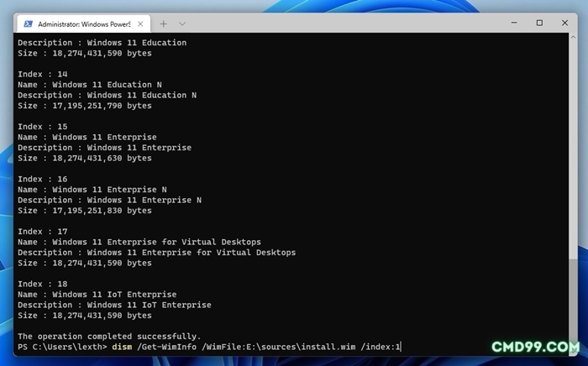Open a new terminal tab
This screenshot has height=366, width=588.
[164, 24]
